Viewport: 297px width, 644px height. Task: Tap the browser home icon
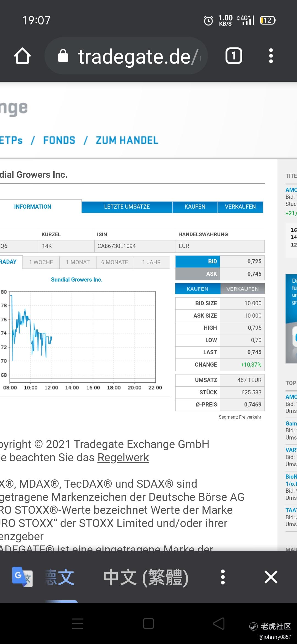tap(22, 56)
